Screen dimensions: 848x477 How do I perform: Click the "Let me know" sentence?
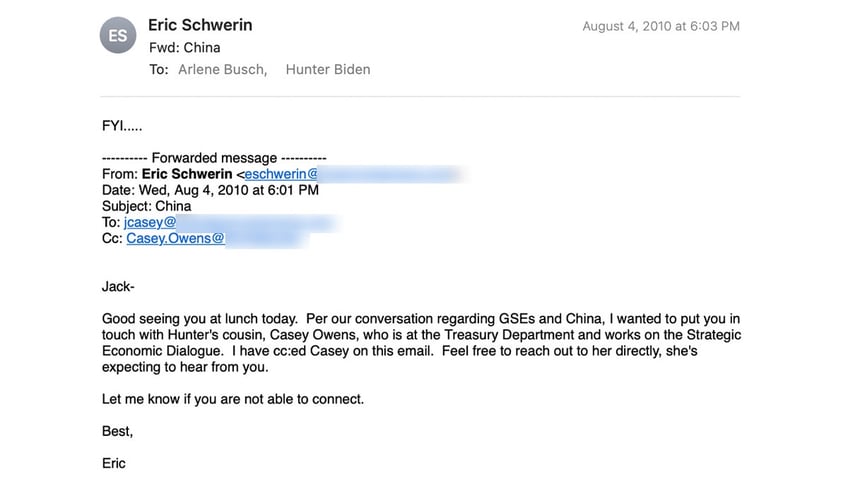point(233,399)
